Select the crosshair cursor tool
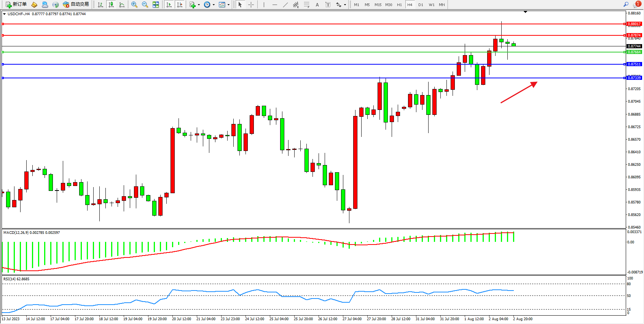This screenshot has height=324, width=644. (251, 5)
